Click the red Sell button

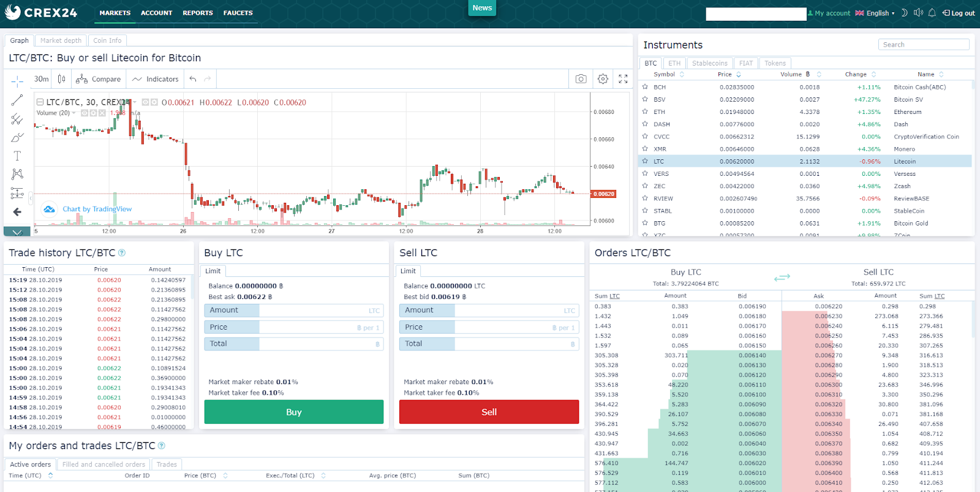[489, 412]
